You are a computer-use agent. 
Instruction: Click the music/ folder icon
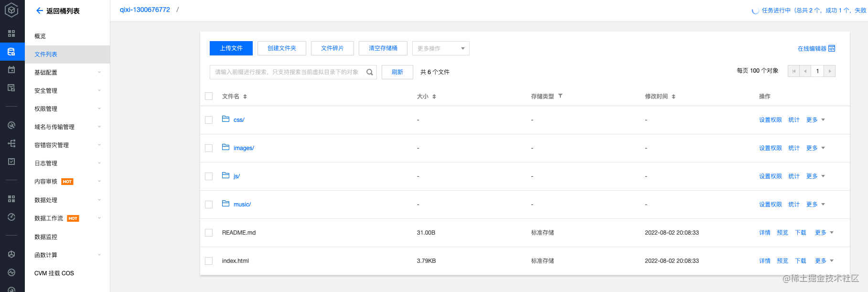click(226, 204)
